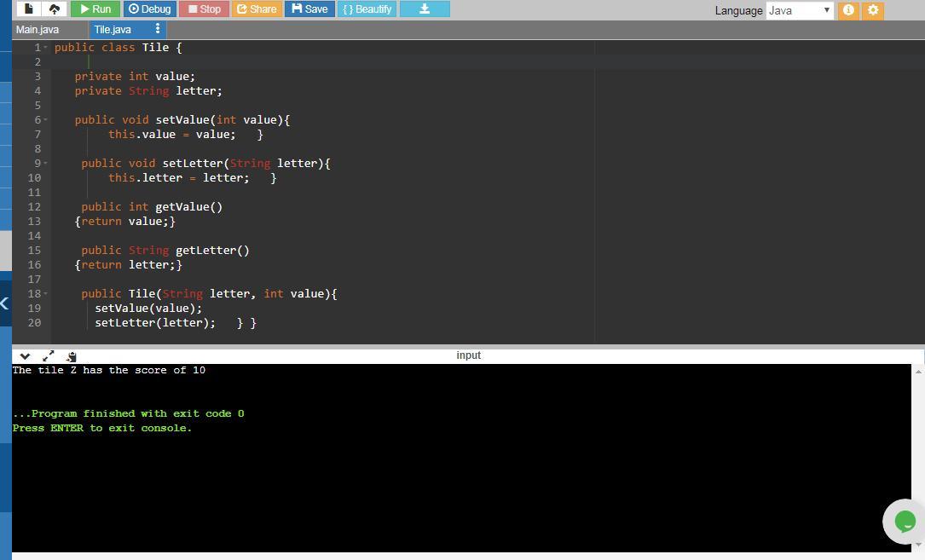Click 'private String letter;' on line 4
Viewport: 925px width, 560px height.
click(148, 91)
